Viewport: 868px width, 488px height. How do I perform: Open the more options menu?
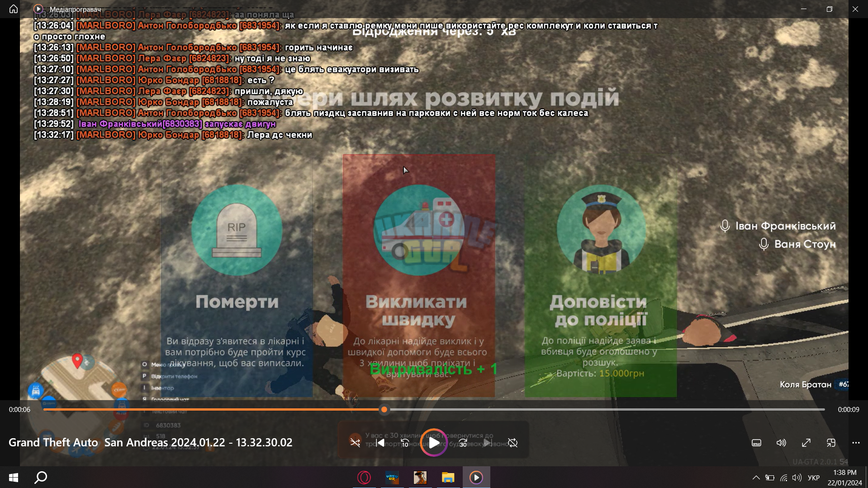[x=856, y=443]
